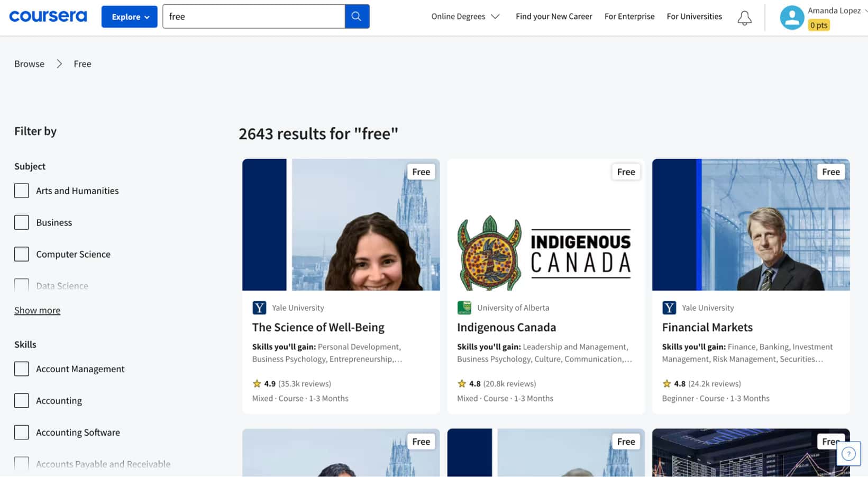Click the Yale logo on Science of Well-Being
The height and width of the screenshot is (477, 868).
click(x=259, y=308)
